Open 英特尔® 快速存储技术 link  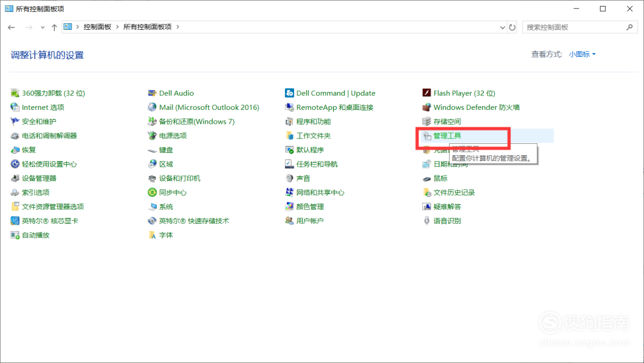pyautogui.click(x=194, y=221)
